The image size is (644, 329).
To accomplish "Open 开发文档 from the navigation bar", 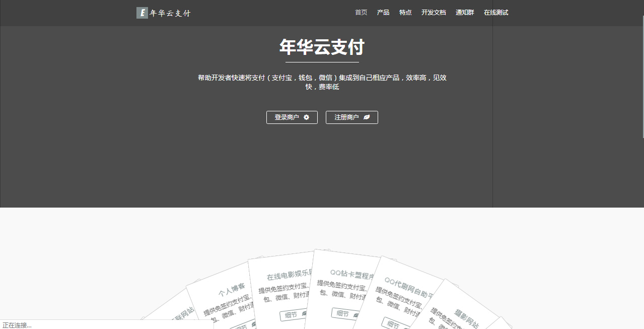I will [x=434, y=13].
